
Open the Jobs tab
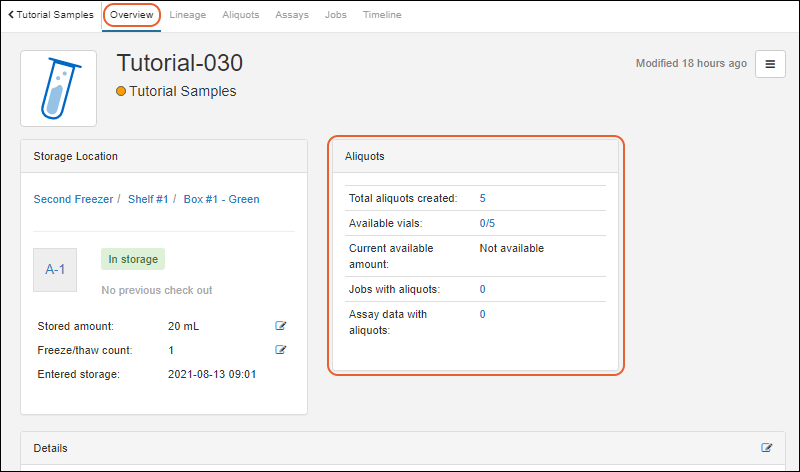(336, 15)
